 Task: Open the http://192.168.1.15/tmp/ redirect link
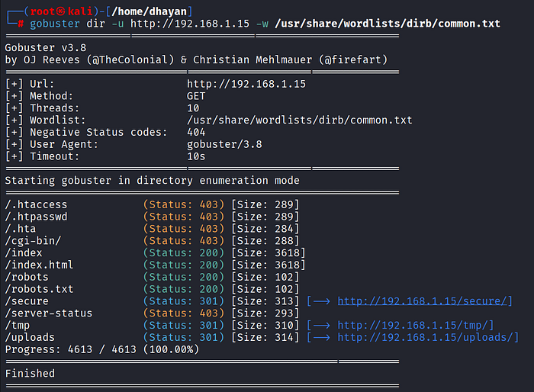[x=413, y=325]
